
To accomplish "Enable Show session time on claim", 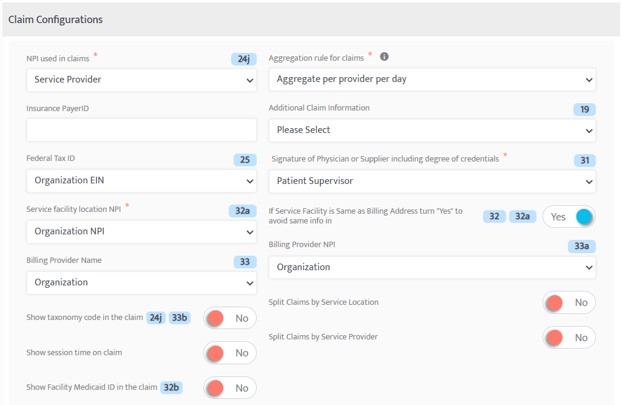I will click(x=230, y=353).
